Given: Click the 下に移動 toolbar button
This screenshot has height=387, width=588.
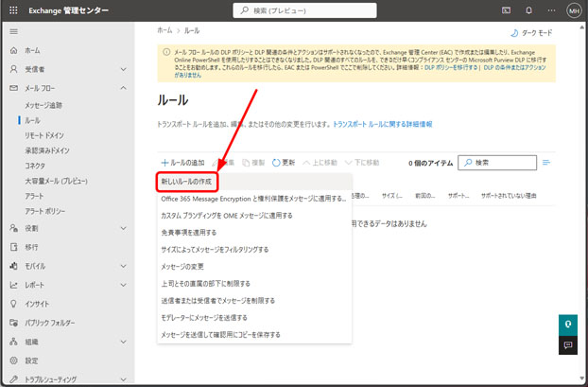Looking at the screenshot, I should click(362, 163).
